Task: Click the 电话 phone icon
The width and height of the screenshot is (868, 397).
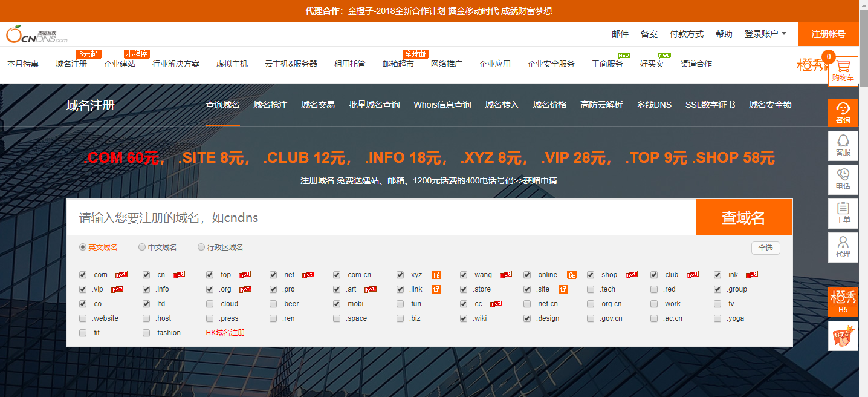Action: tap(843, 180)
